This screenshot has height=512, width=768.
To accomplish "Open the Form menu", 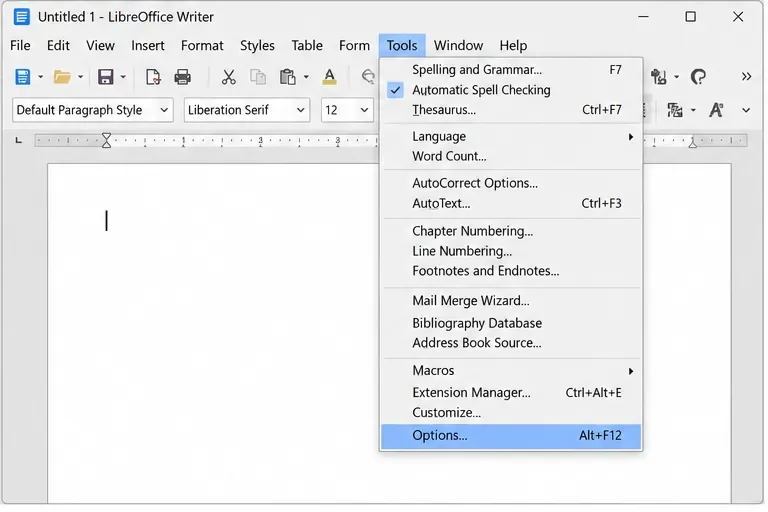I will point(354,46).
